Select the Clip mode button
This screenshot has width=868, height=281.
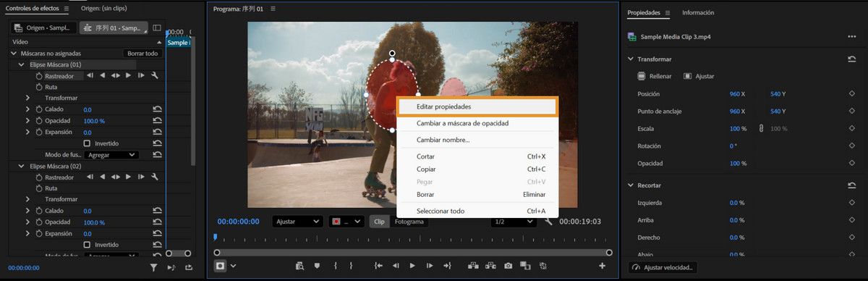(379, 222)
